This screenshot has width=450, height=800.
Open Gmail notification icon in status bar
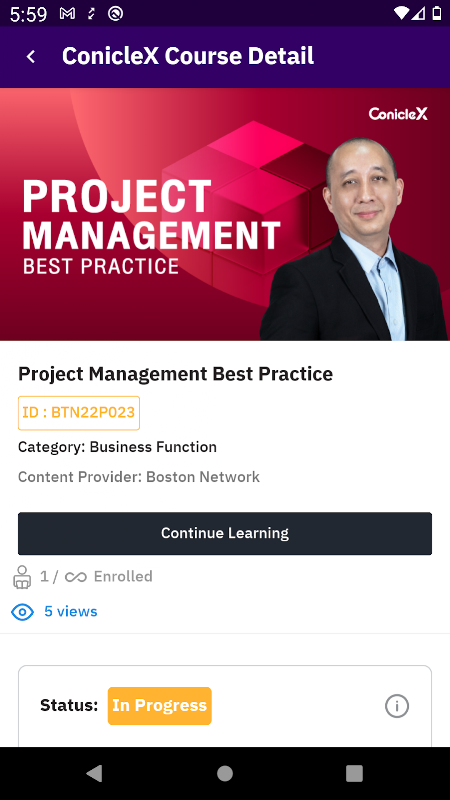click(67, 14)
